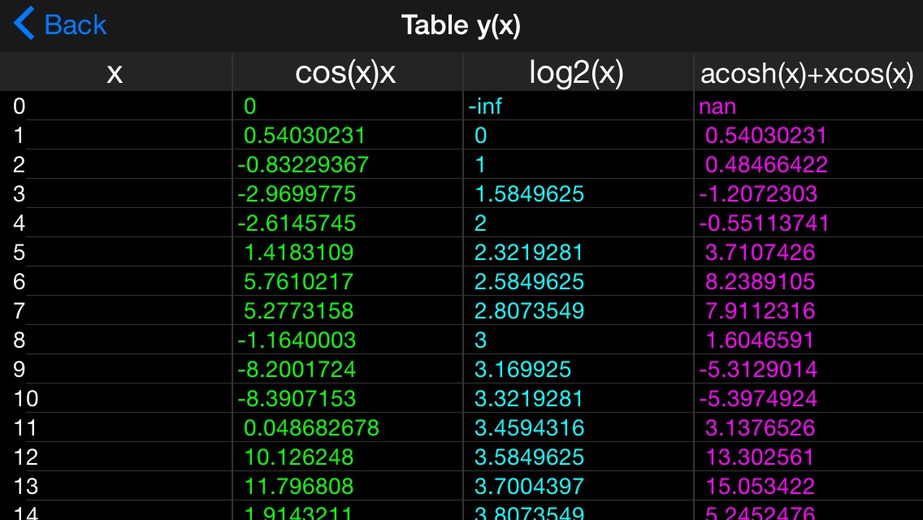The height and width of the screenshot is (520, 923).
Task: Tap the magenta value 15.053422
Action: click(760, 486)
